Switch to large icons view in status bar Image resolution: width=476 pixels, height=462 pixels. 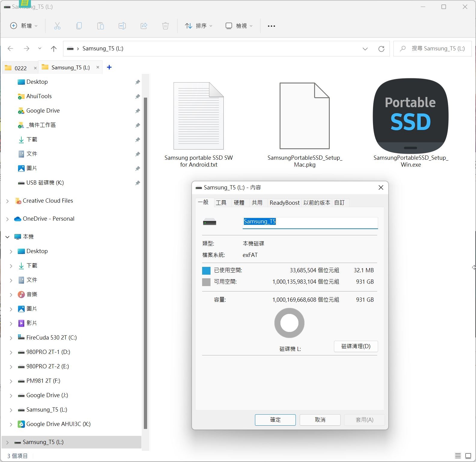(468, 456)
